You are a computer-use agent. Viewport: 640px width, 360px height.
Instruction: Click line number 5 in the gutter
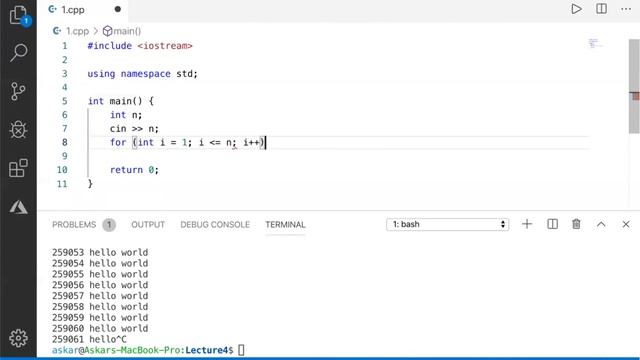[x=64, y=101]
